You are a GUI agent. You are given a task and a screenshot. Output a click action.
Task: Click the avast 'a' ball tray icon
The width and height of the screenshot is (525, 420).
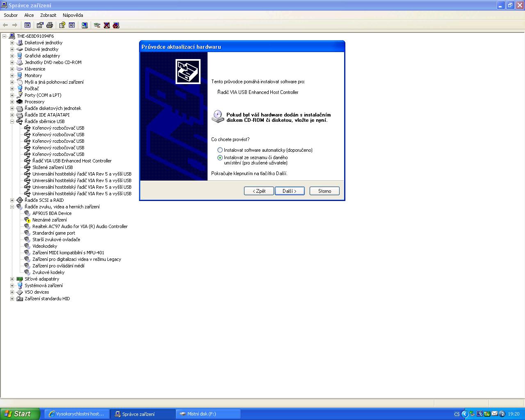point(502,414)
